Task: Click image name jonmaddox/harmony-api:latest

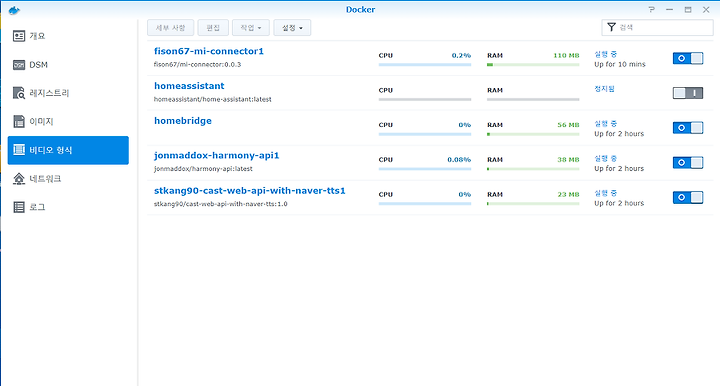Action: click(203, 169)
